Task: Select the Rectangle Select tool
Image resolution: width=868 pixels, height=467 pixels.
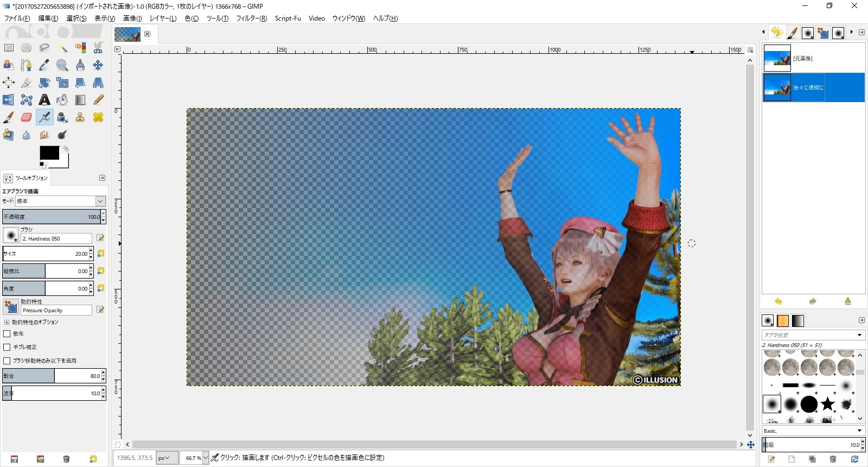Action: click(9, 48)
